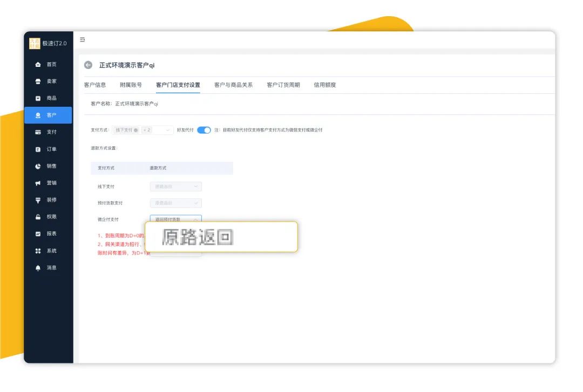Switch to the 客户与商品关系 tab
Screen dimensions: 583x392
pos(234,85)
